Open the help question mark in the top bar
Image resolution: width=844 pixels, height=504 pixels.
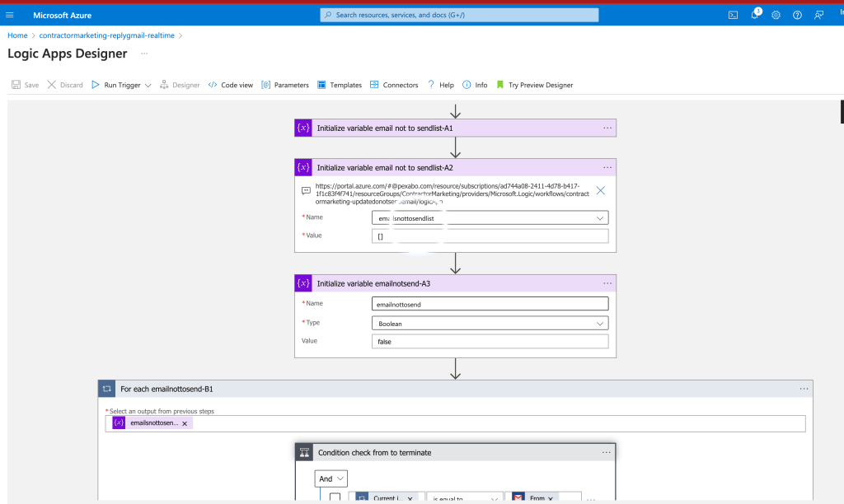[x=797, y=15]
